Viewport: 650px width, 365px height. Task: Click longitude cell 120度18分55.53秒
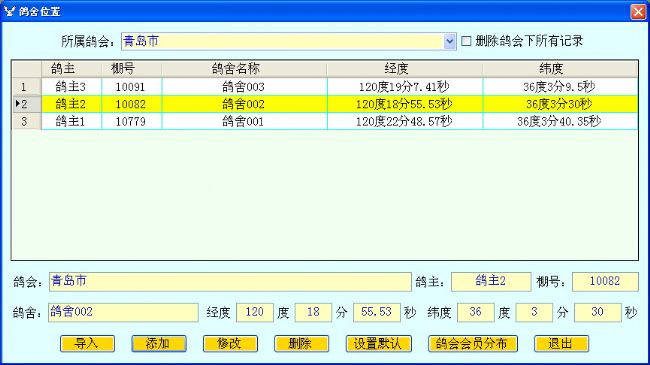[x=405, y=104]
